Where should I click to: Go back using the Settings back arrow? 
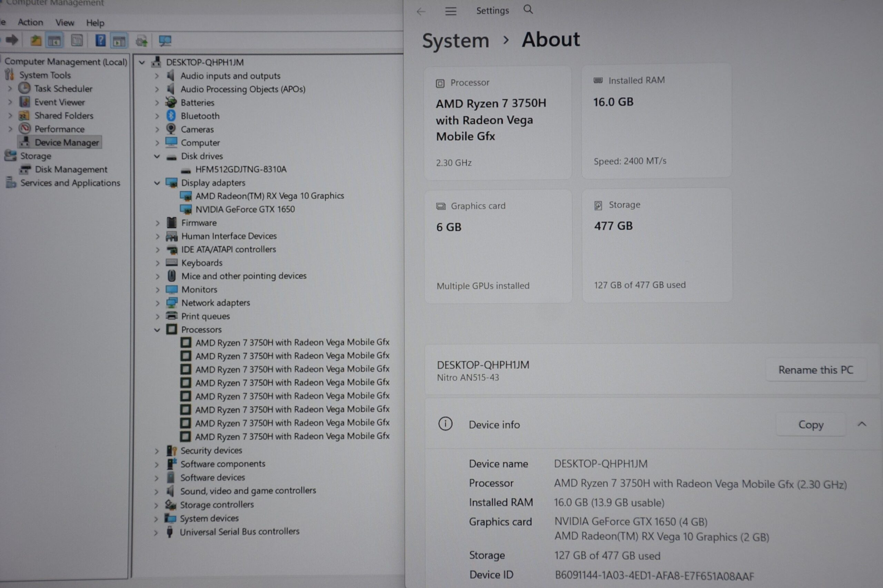click(421, 12)
